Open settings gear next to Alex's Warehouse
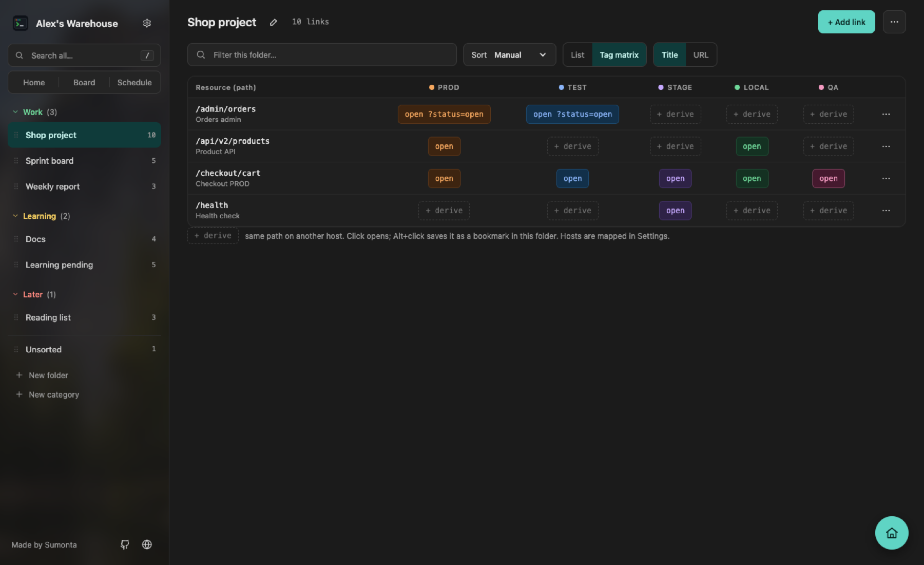This screenshot has width=924, height=565. tap(147, 23)
